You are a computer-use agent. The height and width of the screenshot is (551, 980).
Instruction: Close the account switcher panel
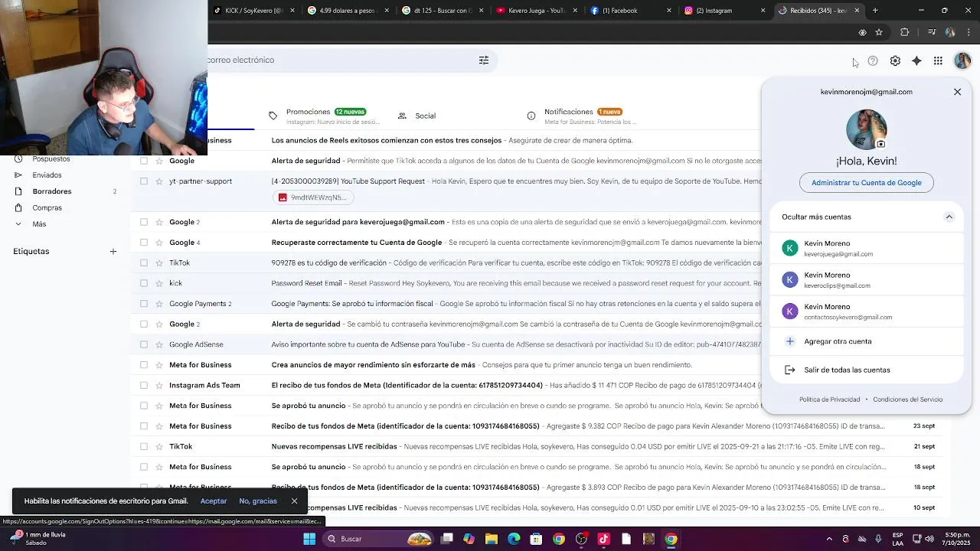[x=957, y=92]
